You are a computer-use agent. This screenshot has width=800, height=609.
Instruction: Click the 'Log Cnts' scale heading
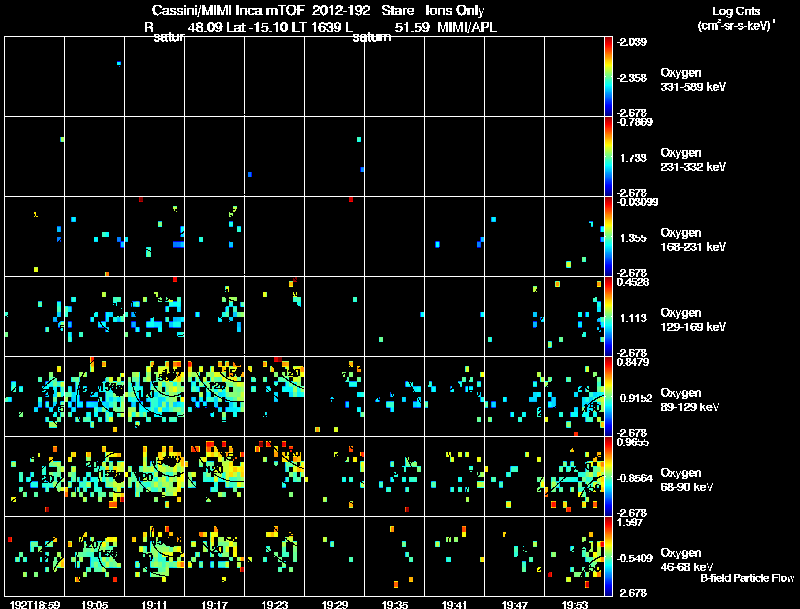coord(736,12)
